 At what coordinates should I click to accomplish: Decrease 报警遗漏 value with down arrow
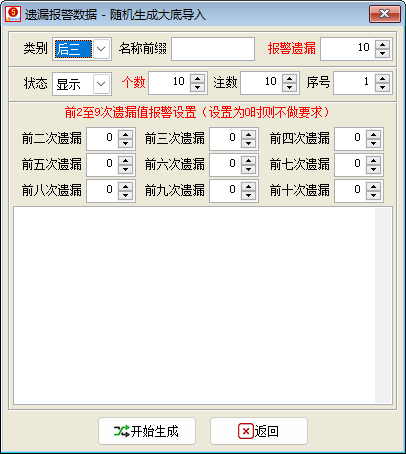[x=382, y=53]
